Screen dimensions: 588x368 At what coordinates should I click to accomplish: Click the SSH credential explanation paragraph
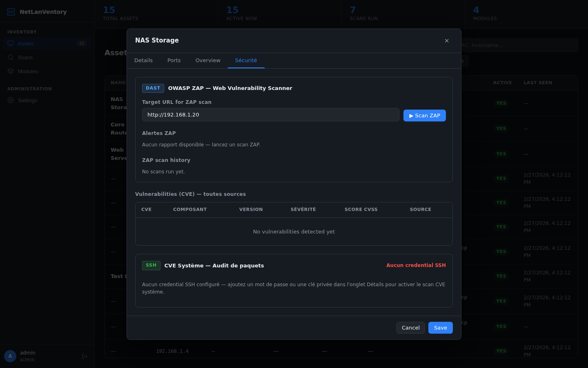pyautogui.click(x=294, y=288)
